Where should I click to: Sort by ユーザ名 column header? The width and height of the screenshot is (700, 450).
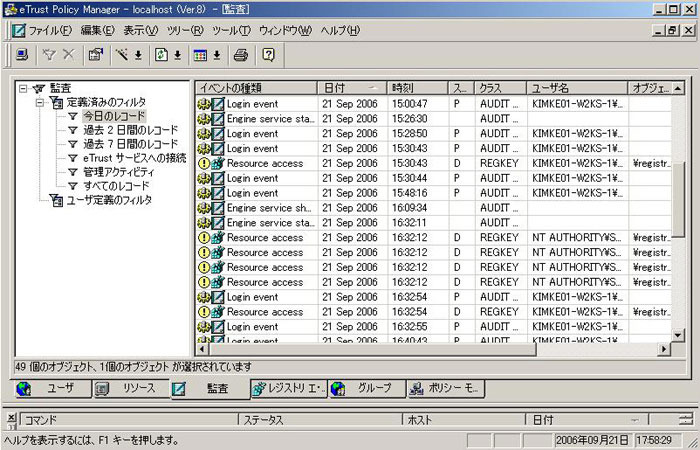577,88
